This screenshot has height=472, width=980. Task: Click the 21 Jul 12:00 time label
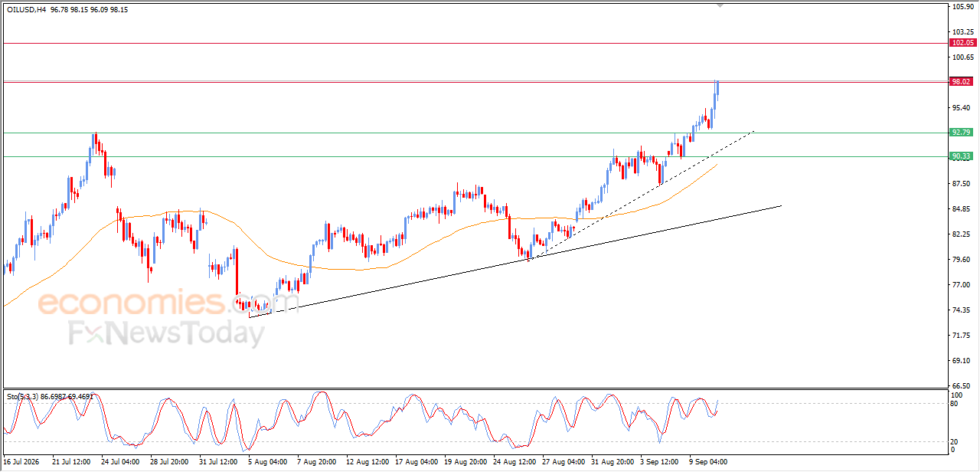72,462
